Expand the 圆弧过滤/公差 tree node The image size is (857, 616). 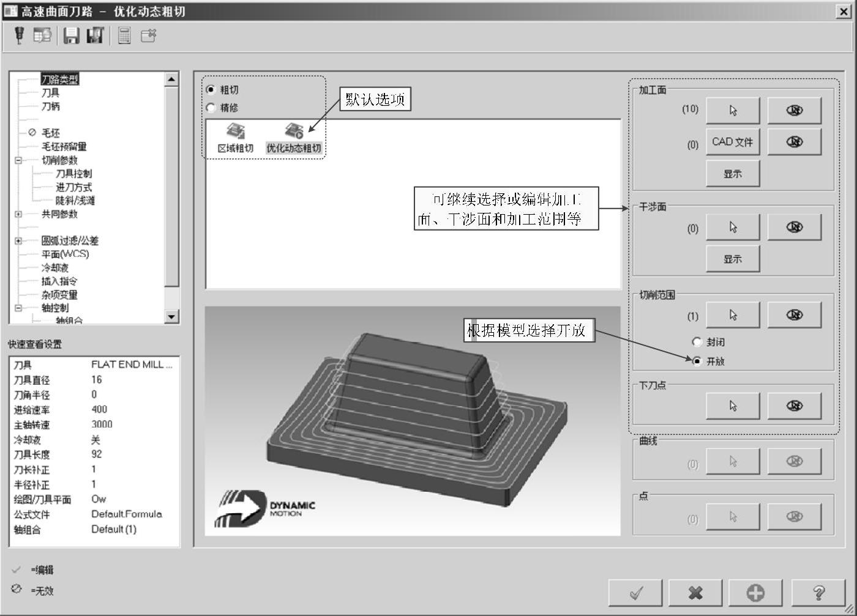tap(18, 241)
